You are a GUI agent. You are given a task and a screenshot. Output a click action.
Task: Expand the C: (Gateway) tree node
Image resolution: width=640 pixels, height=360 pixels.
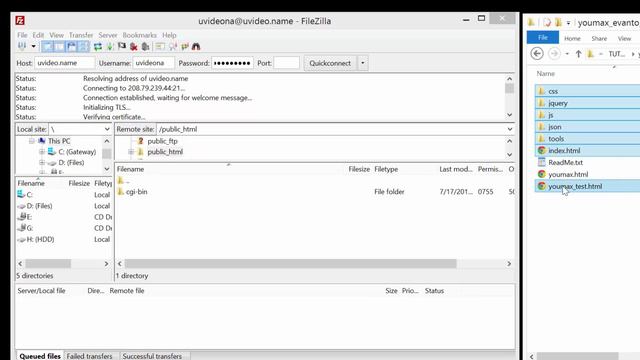tap(42, 152)
